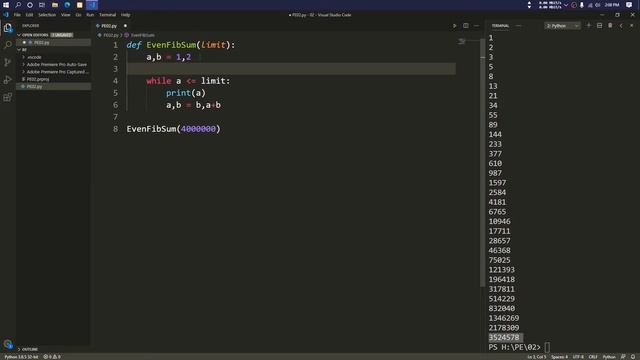Open the feedback icon in the status bar
Screen dimensions: 640x360
[623, 357]
